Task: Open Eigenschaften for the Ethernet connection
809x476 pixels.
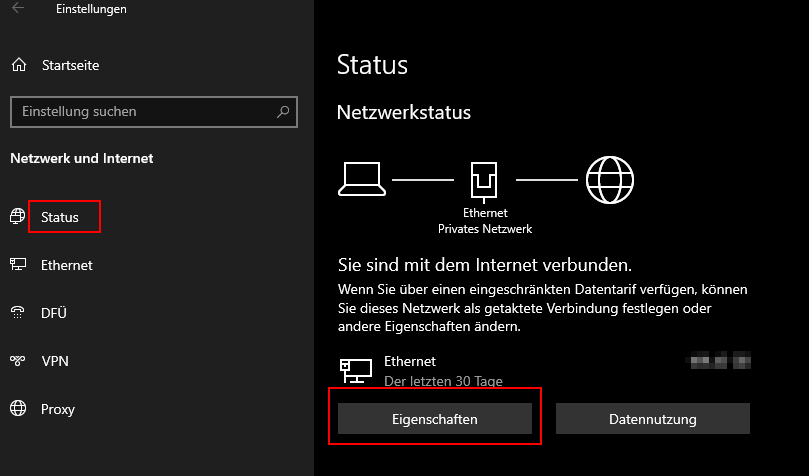Action: [x=434, y=419]
